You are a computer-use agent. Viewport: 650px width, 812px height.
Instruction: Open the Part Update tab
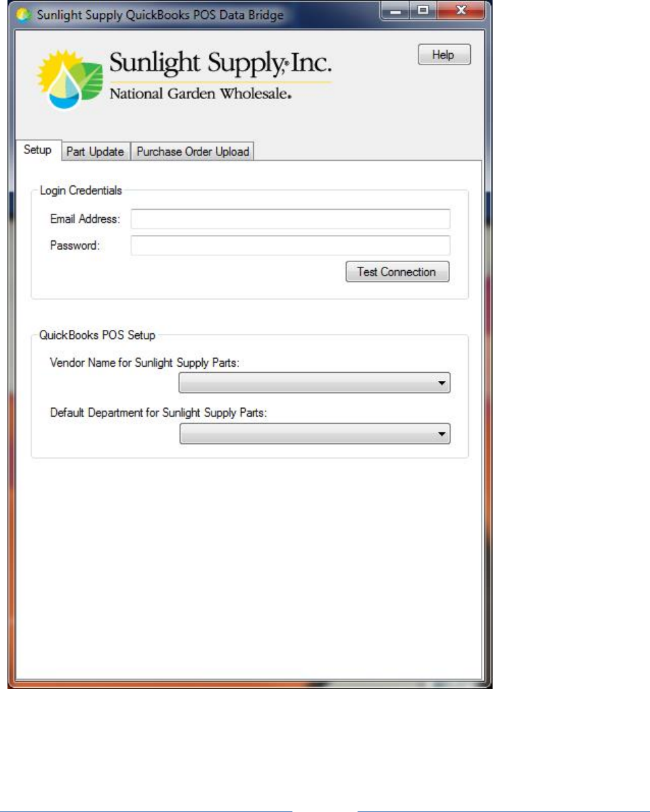pyautogui.click(x=95, y=151)
